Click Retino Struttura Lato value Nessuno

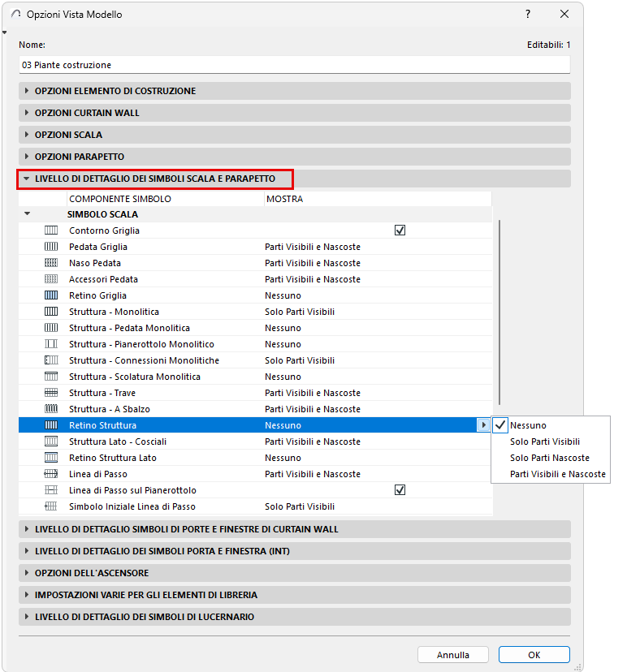tap(283, 458)
